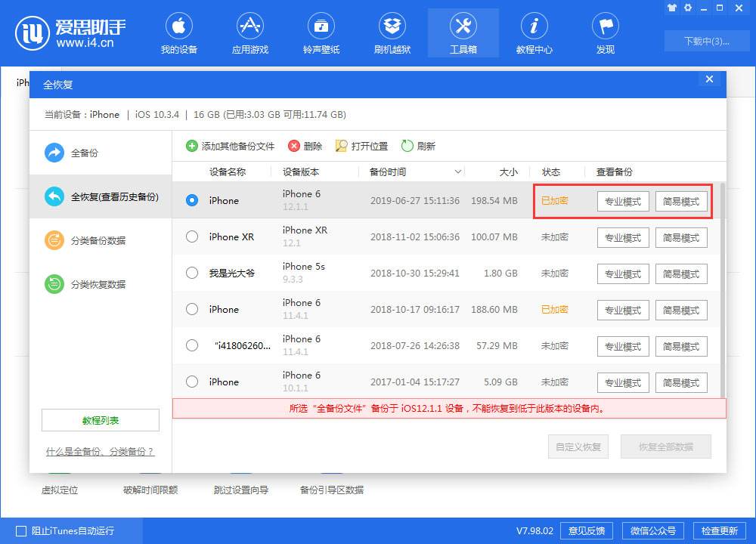Screen dimensions: 756x544
Task: Click 简易模式 for 2018-10-17 backup
Action: click(x=681, y=311)
